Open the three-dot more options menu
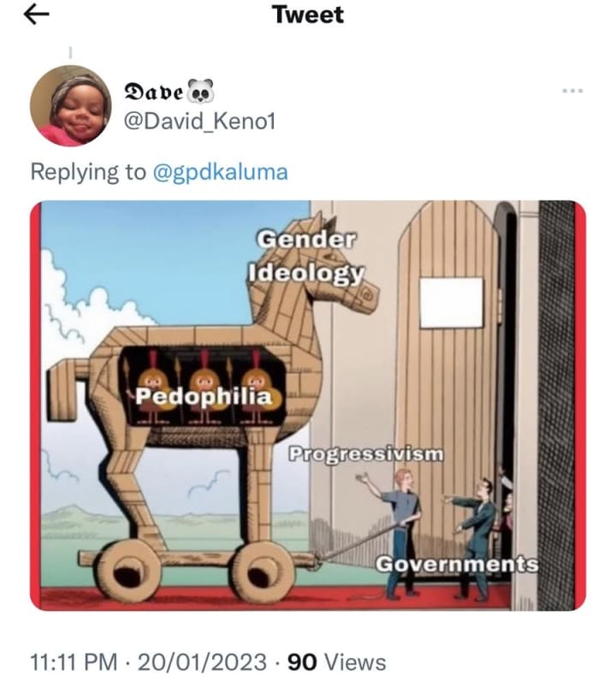616x693 pixels. click(x=572, y=91)
